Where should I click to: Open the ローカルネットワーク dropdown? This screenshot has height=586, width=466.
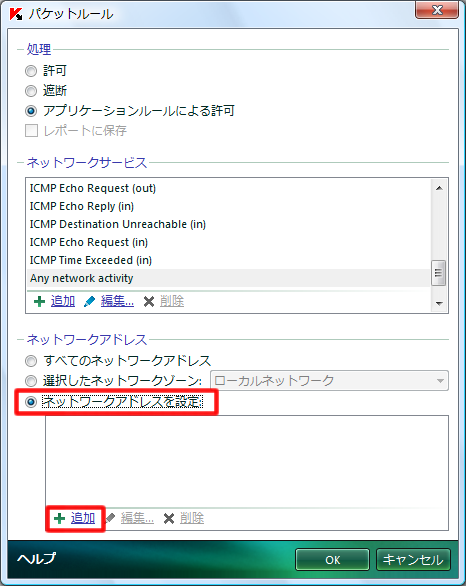click(x=329, y=381)
